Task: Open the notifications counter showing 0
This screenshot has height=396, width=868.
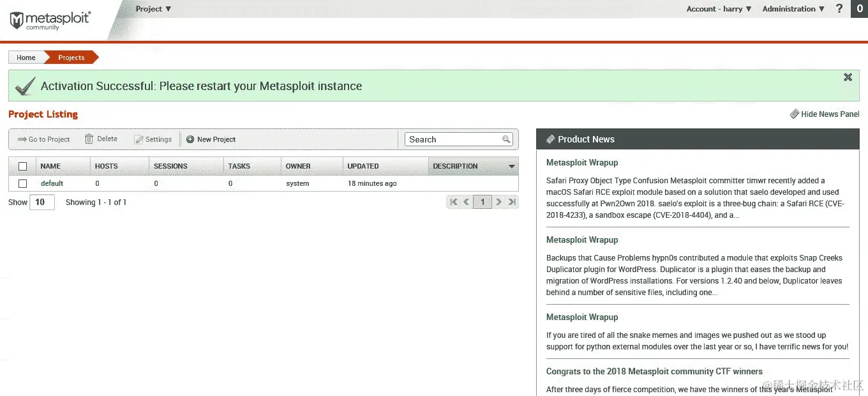Action: tap(860, 8)
